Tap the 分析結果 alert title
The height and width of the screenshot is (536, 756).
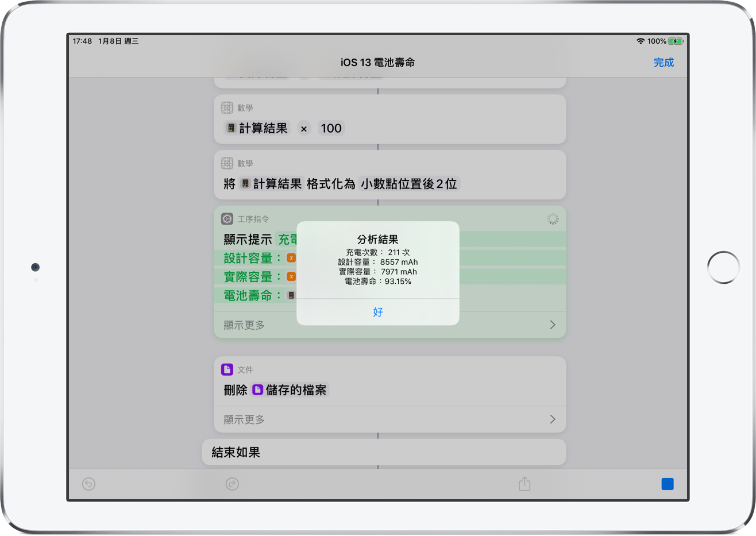(377, 240)
